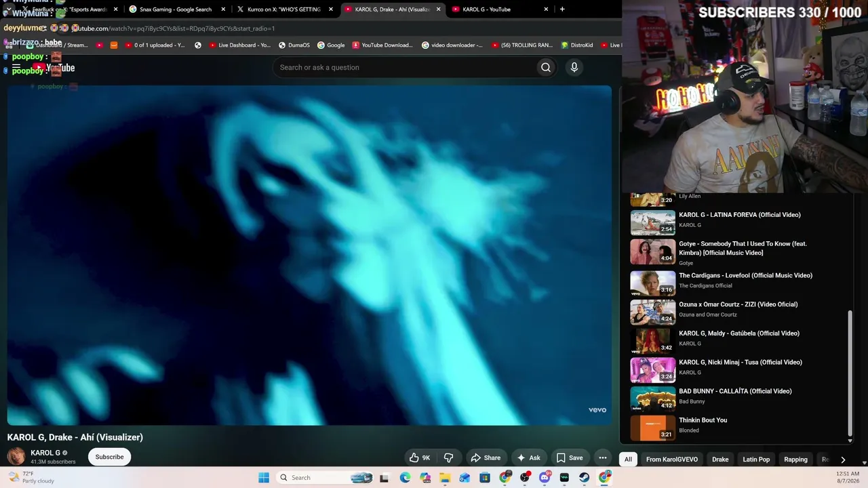This screenshot has height=488, width=868.
Task: Click the 'BAD BUNNY - CALLAÍTA (Official Video)' title
Action: 735,391
